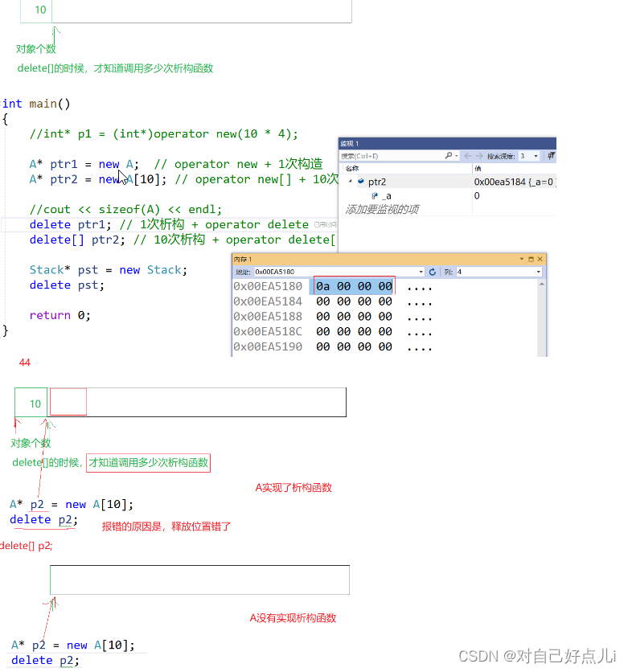The width and height of the screenshot is (628, 672).
Task: Click memory address 0x00EA518C row label
Action: pyautogui.click(x=268, y=331)
